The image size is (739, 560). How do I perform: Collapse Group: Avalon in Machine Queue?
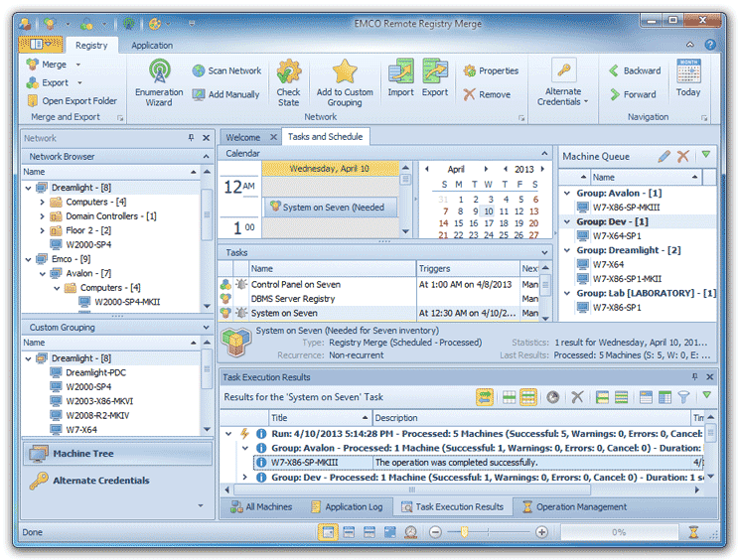567,193
